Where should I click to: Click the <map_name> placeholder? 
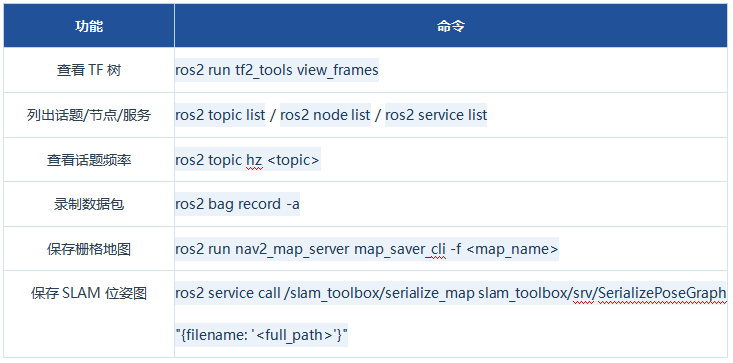512,249
